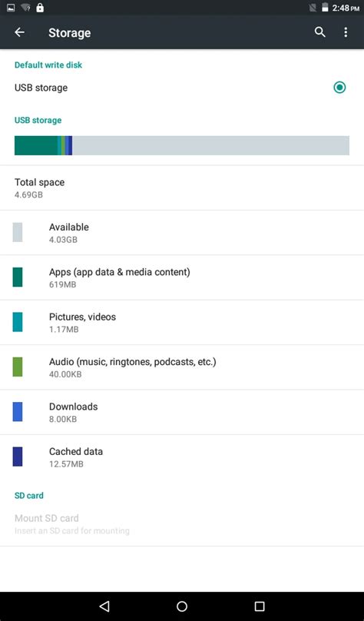Click the dark blue Cached data swatch
364x621 pixels.
18,457
